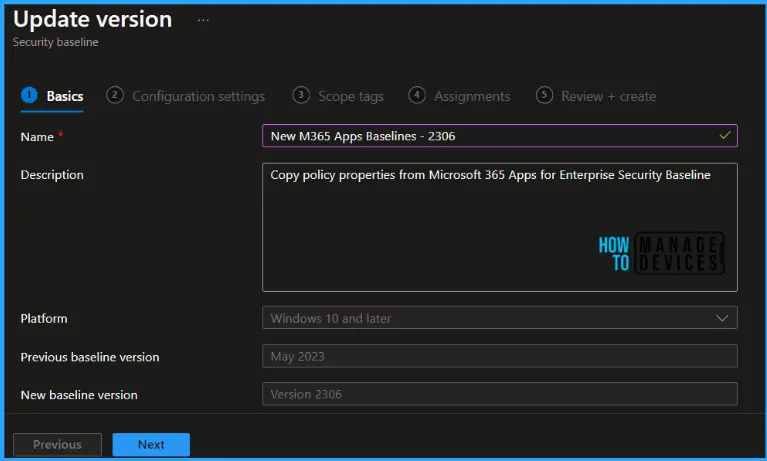Click inside the Description text area
The image size is (767, 461).
499,227
